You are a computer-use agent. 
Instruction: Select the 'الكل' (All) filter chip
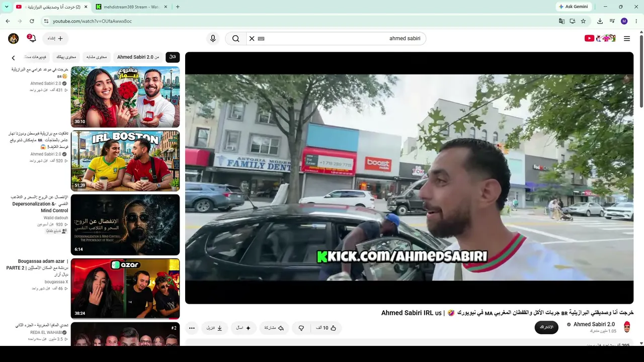coord(173,57)
